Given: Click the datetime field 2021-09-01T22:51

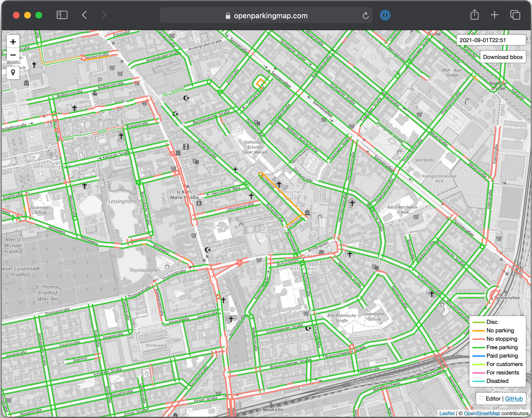Looking at the screenshot, I should coord(491,40).
